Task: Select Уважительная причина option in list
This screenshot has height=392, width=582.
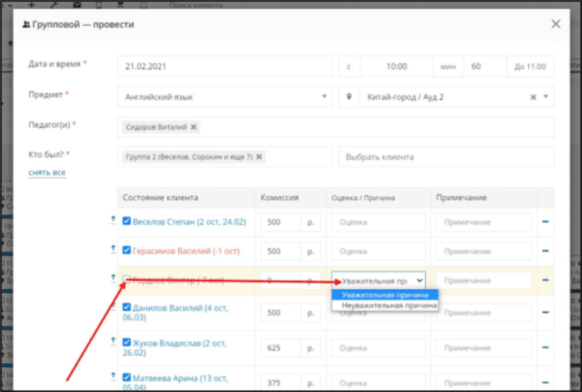Action: pos(385,295)
